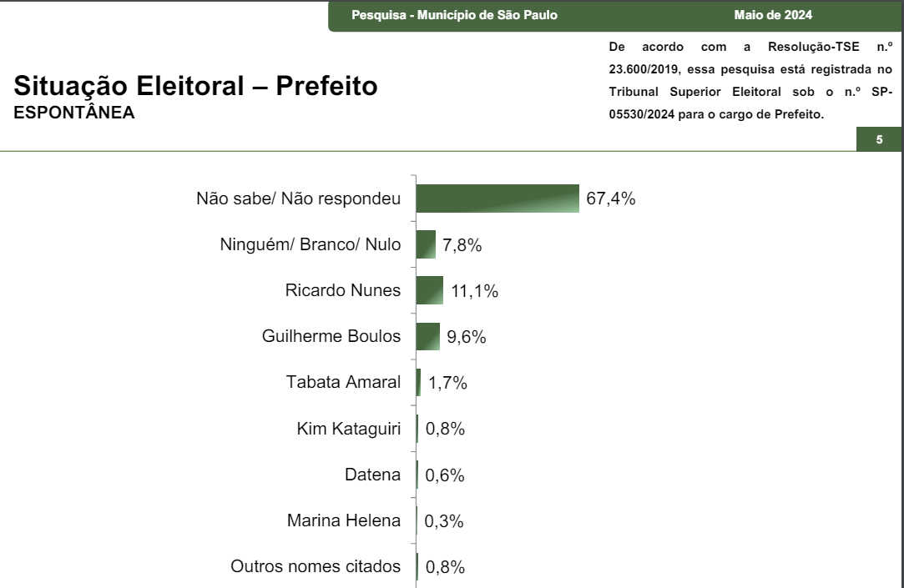Select the 11,1% value label
Screen dimensions: 904x588
(x=474, y=291)
